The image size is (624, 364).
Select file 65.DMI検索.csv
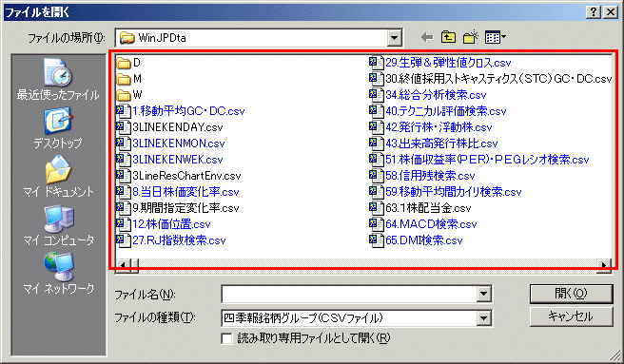coord(424,240)
